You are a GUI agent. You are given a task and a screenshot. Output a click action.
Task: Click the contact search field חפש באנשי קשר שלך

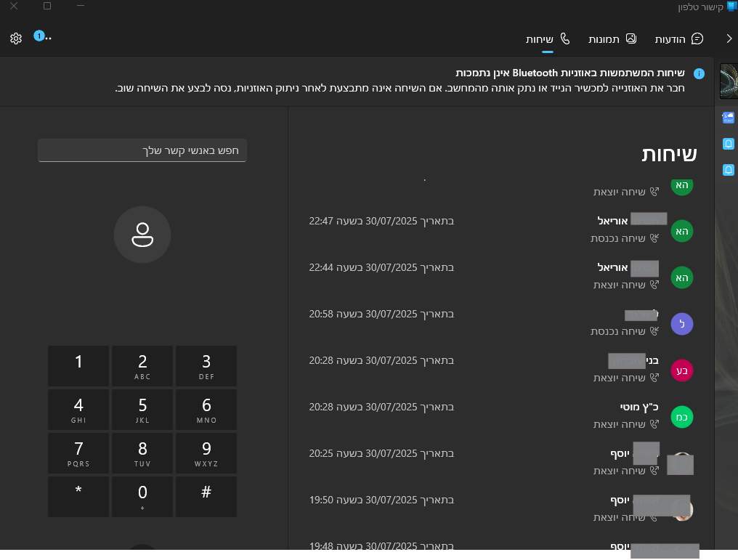[x=142, y=150]
